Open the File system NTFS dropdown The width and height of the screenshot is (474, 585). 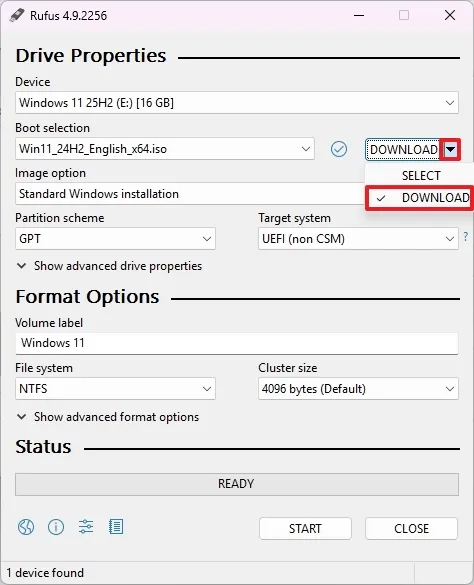(115, 389)
